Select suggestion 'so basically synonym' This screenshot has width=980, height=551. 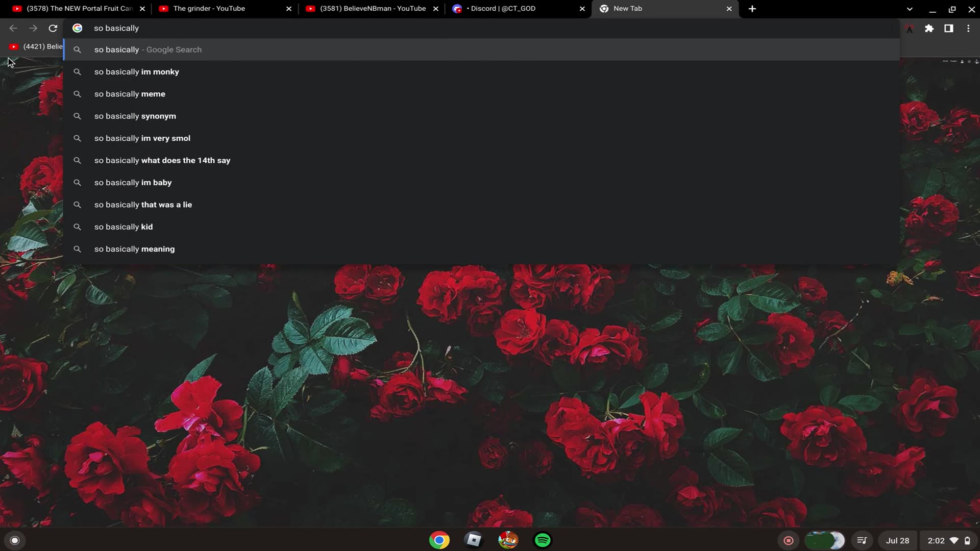pos(135,116)
